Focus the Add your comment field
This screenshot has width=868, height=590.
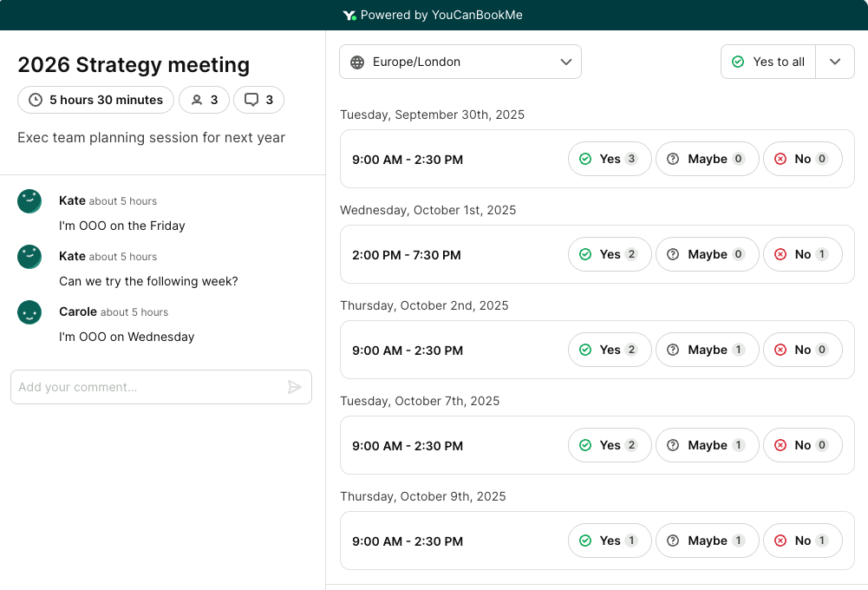147,387
